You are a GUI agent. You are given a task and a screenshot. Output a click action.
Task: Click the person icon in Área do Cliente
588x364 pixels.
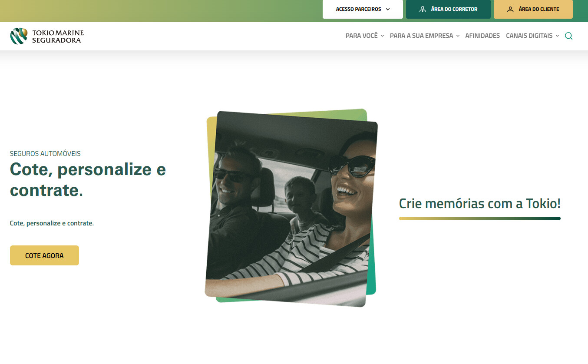[510, 9]
